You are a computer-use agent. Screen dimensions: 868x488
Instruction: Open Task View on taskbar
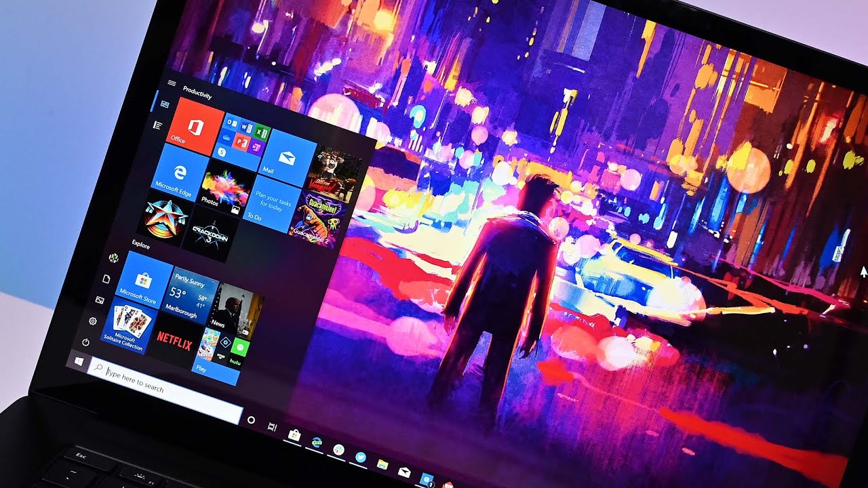click(x=273, y=427)
